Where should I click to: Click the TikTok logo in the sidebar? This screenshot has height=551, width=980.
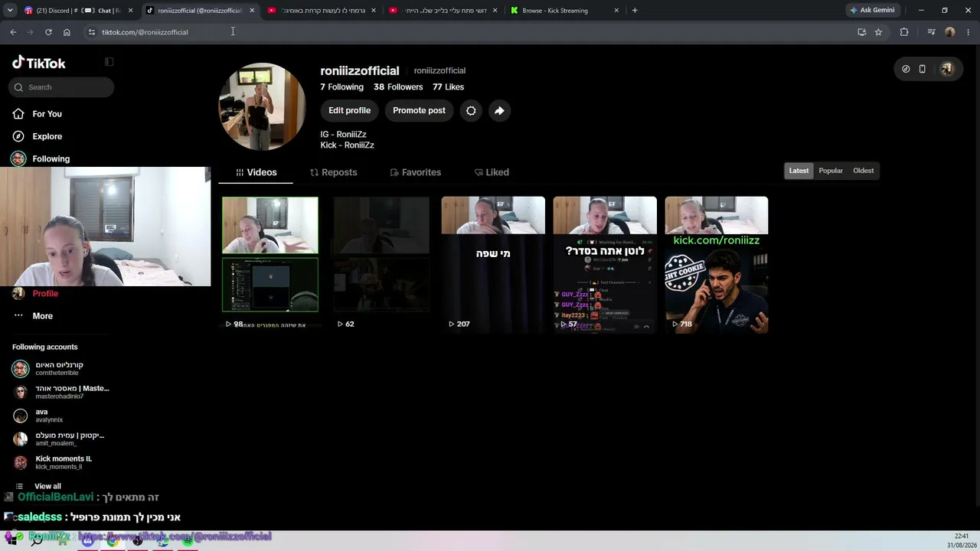(x=39, y=63)
